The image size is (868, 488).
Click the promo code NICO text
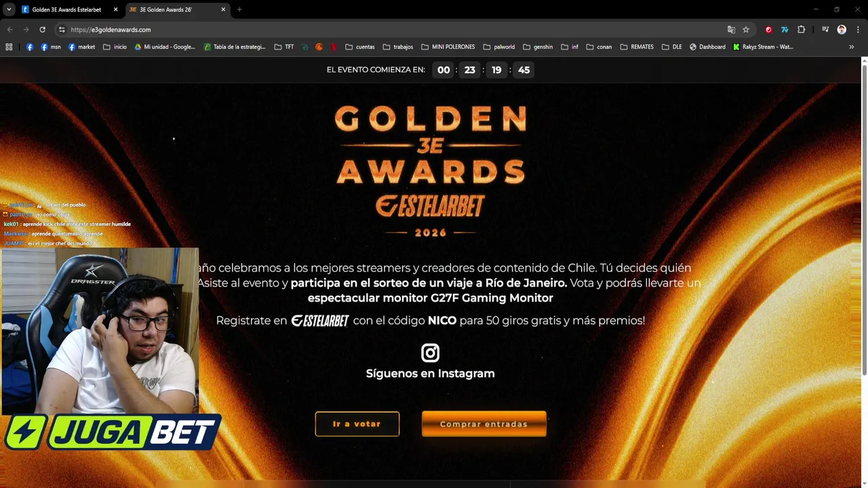[x=442, y=321]
